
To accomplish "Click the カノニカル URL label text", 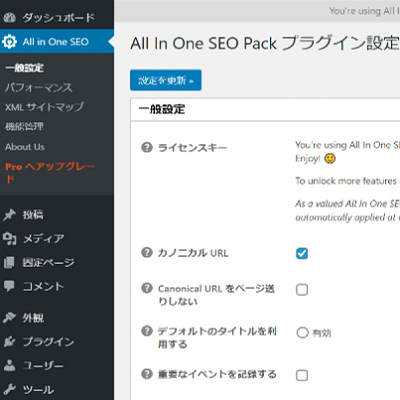I will pyautogui.click(x=193, y=253).
